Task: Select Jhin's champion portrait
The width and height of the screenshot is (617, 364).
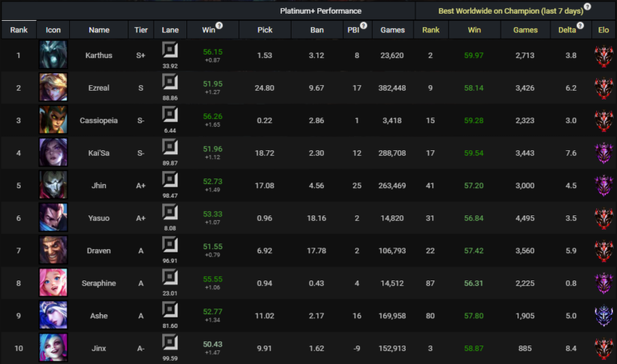Action: [x=53, y=185]
